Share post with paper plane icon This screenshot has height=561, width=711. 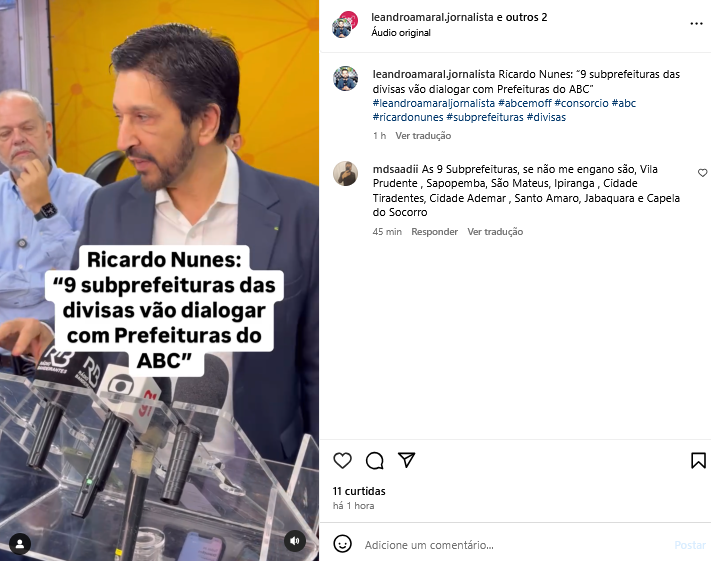pyautogui.click(x=406, y=460)
